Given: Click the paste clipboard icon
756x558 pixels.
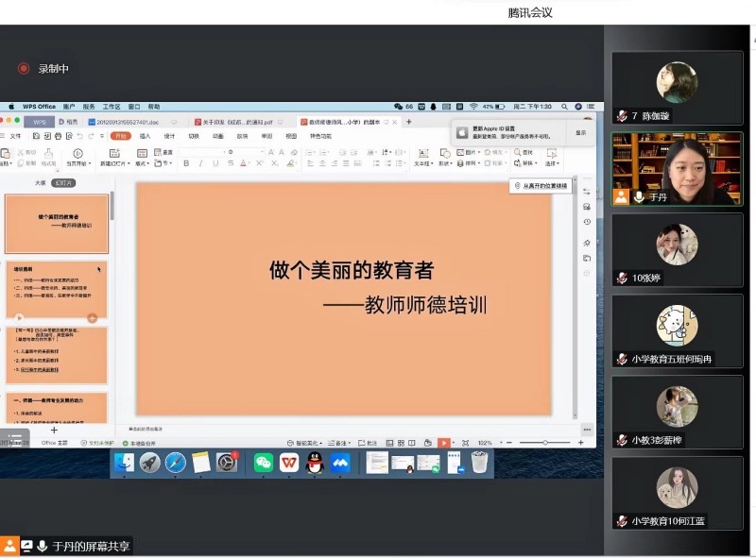Looking at the screenshot, I should [6, 153].
